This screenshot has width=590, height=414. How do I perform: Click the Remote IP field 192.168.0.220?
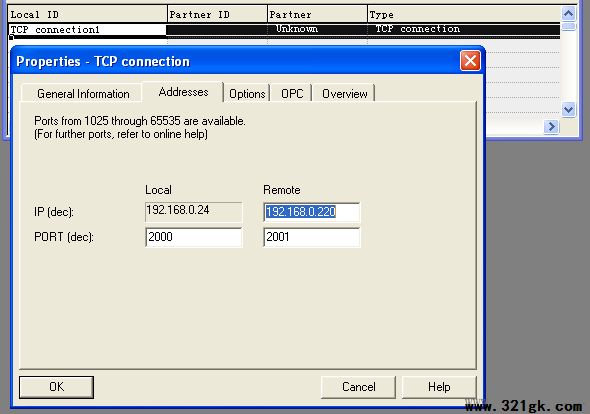[x=312, y=212]
